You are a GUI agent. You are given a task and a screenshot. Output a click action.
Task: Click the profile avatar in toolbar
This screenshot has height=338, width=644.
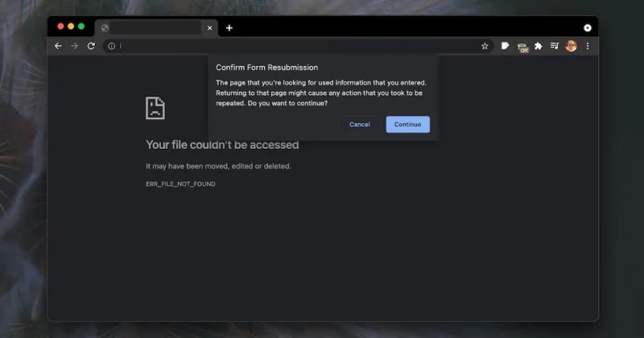pyautogui.click(x=571, y=46)
